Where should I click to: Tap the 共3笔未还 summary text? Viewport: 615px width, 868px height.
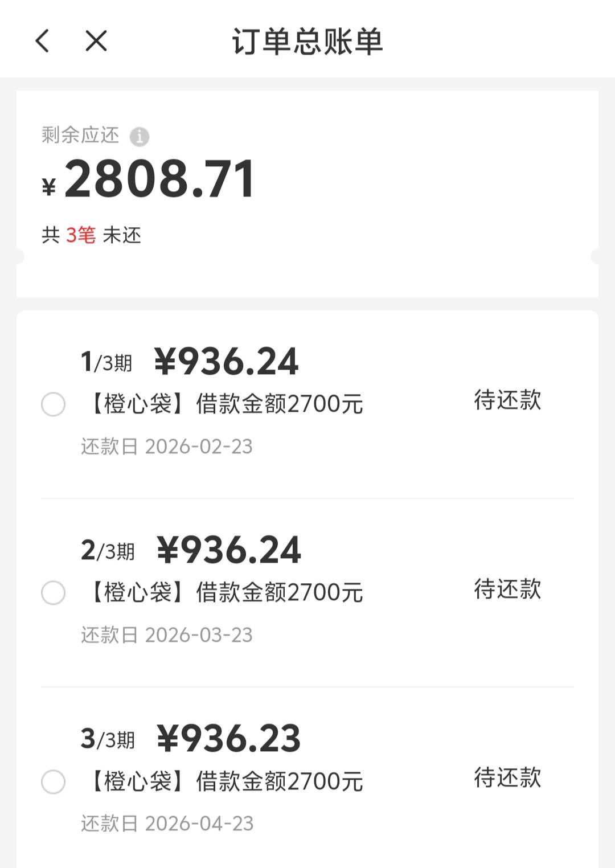pyautogui.click(x=91, y=235)
